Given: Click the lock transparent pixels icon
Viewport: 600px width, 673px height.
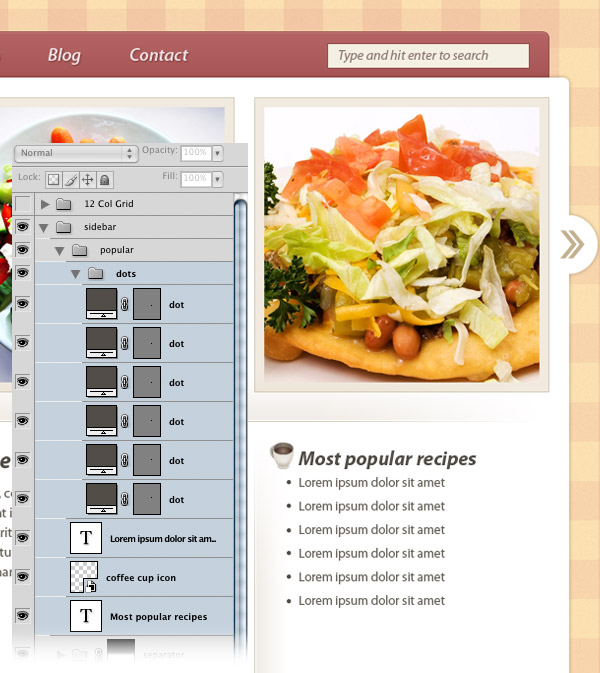Looking at the screenshot, I should tap(54, 179).
